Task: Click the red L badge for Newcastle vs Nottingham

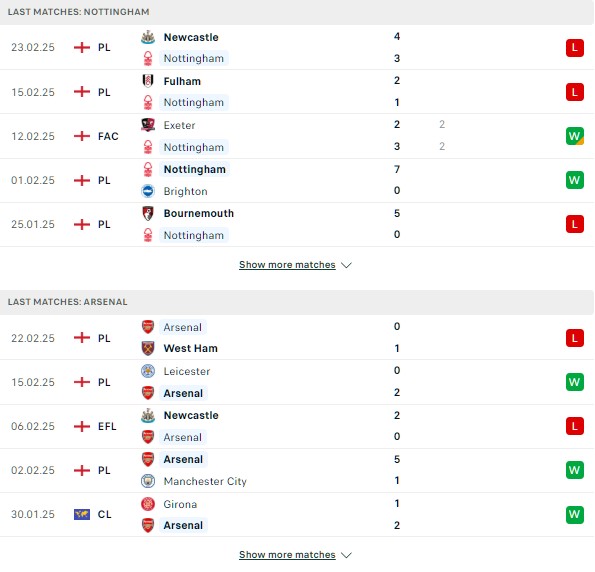Action: [575, 48]
